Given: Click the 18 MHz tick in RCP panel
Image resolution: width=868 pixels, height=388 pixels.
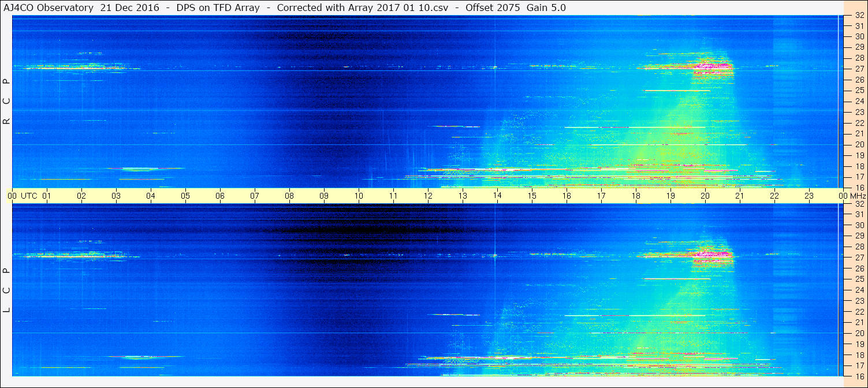Looking at the screenshot, I should (859, 166).
